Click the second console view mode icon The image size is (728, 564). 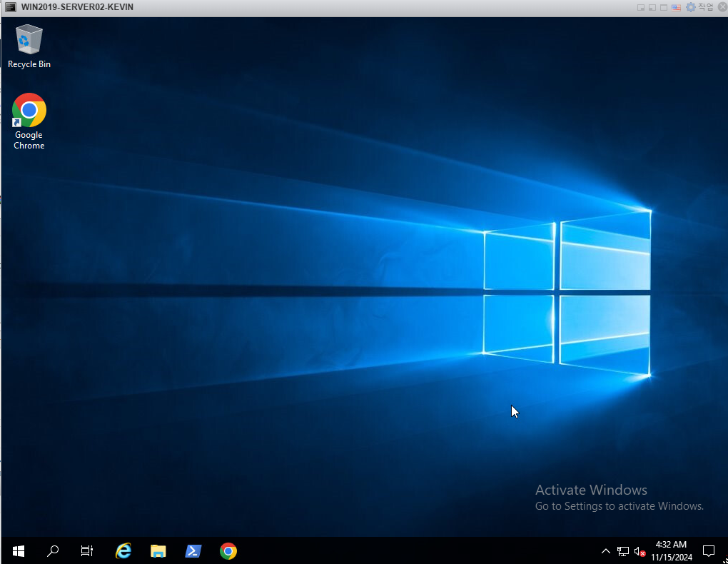coord(652,7)
